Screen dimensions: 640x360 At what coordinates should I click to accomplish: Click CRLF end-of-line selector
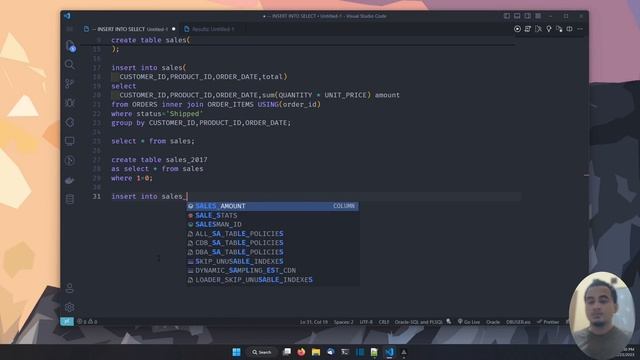[384, 322]
